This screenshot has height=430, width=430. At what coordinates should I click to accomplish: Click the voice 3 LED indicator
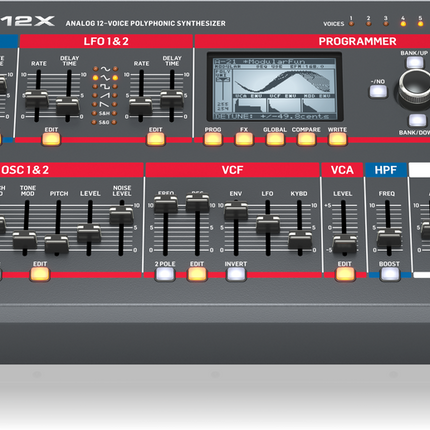click(386, 24)
